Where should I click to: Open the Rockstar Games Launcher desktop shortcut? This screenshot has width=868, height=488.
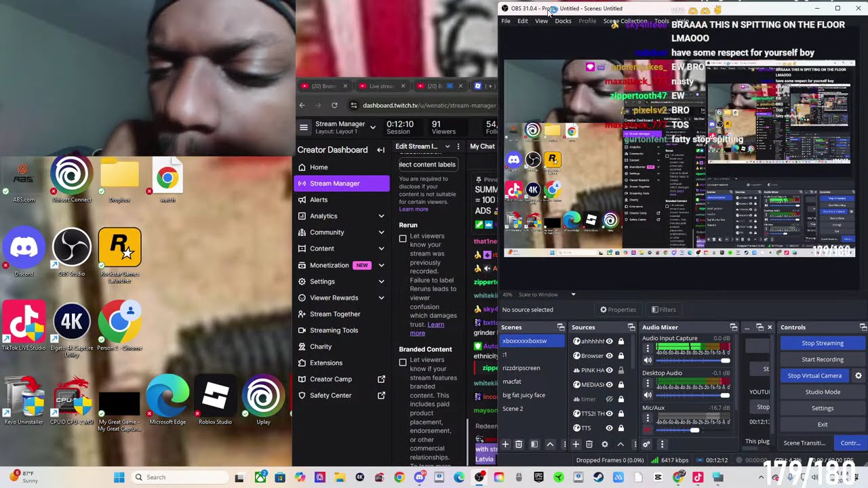coord(120,255)
